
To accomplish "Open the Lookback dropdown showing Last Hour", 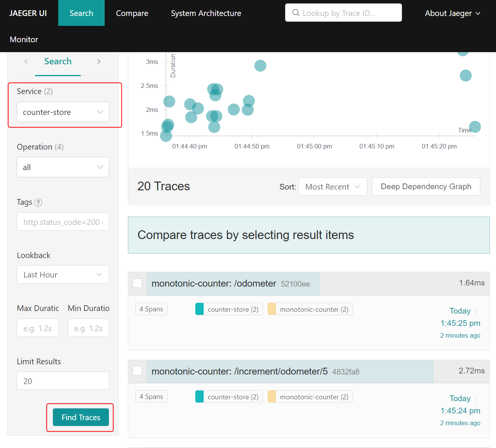I will (x=63, y=274).
